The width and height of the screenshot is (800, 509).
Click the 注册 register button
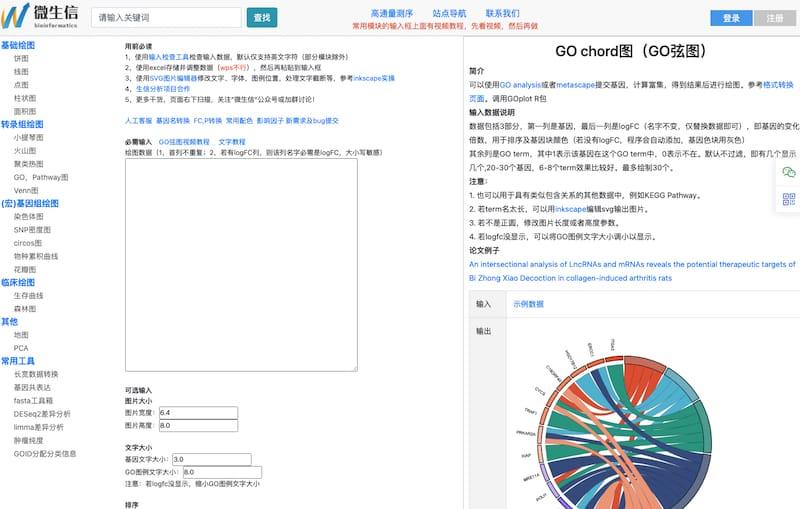(x=774, y=18)
